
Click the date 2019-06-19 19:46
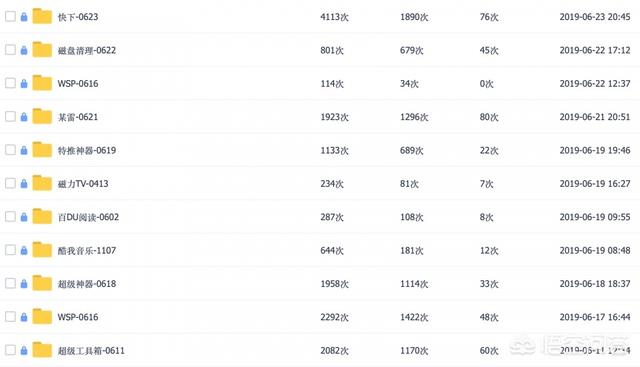tap(595, 150)
